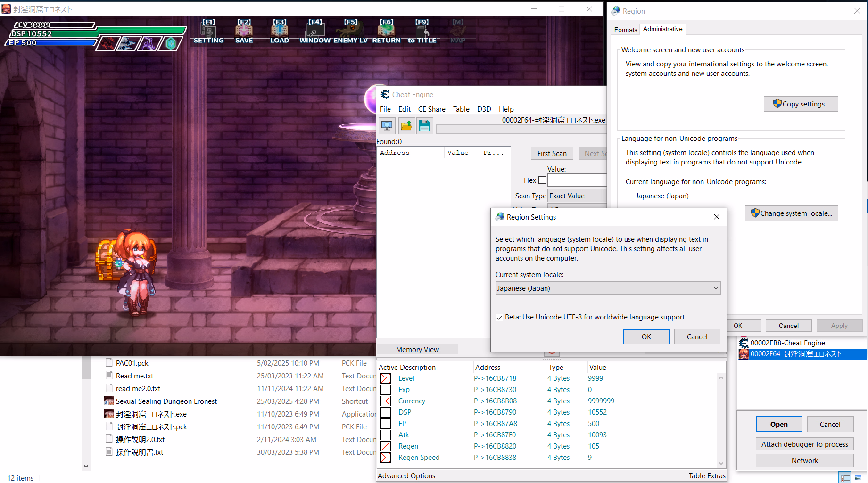Click the F9 to TITLE icon
Image resolution: width=868 pixels, height=483 pixels.
[x=422, y=31]
